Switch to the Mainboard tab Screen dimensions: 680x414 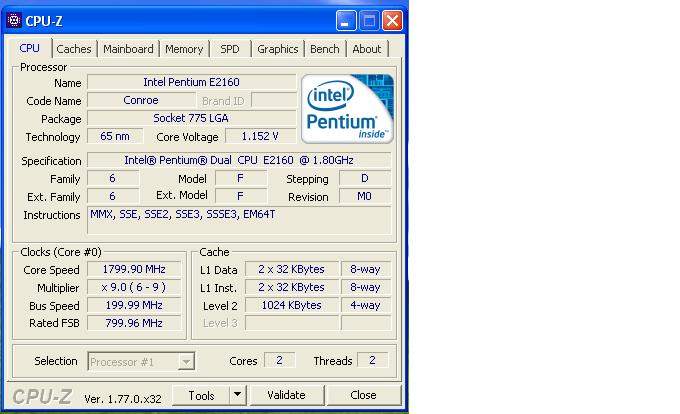pyautogui.click(x=128, y=49)
